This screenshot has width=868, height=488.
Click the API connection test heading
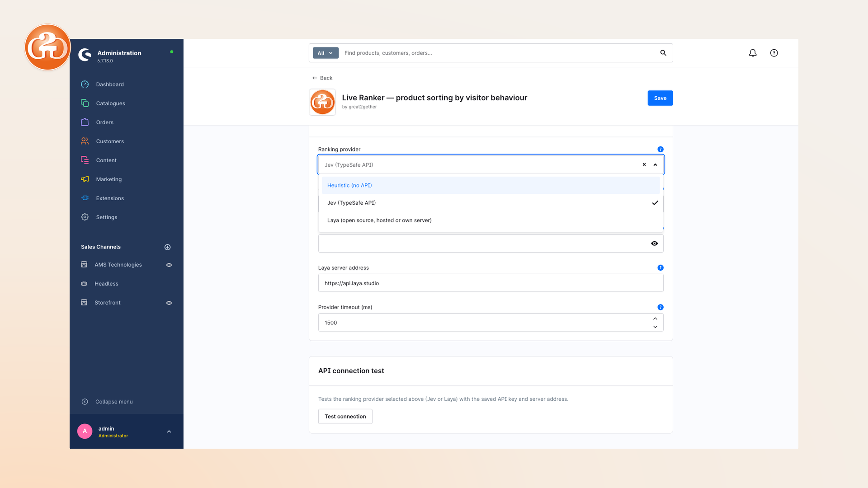click(351, 371)
